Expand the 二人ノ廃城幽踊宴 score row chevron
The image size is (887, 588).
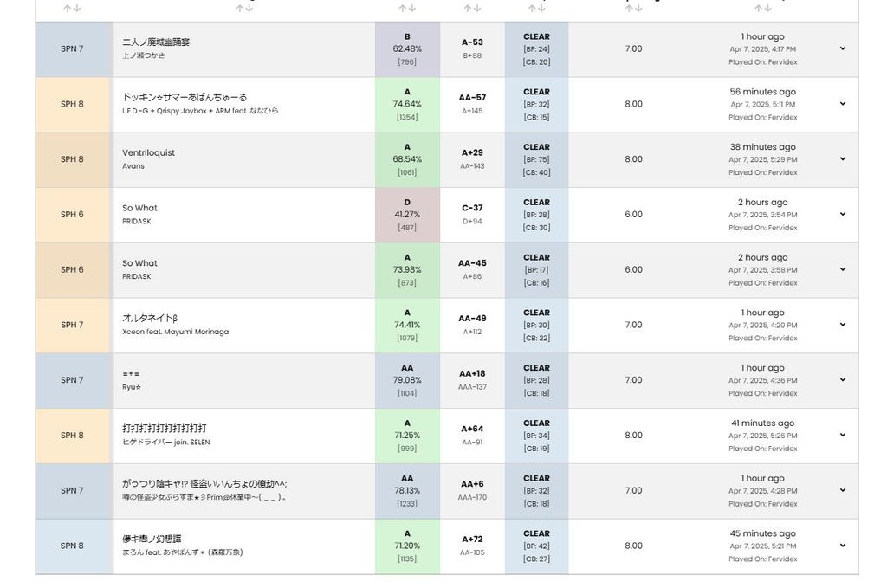pos(842,48)
